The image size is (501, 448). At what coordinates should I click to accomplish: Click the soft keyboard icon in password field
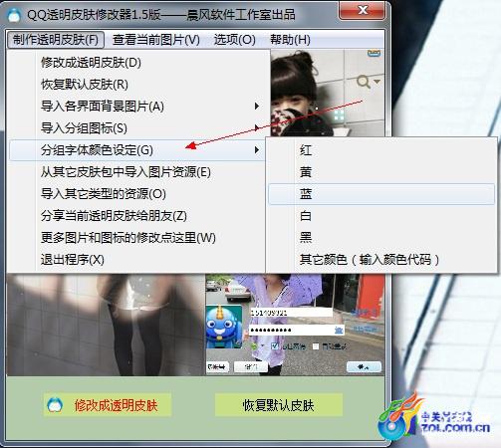coord(339,331)
